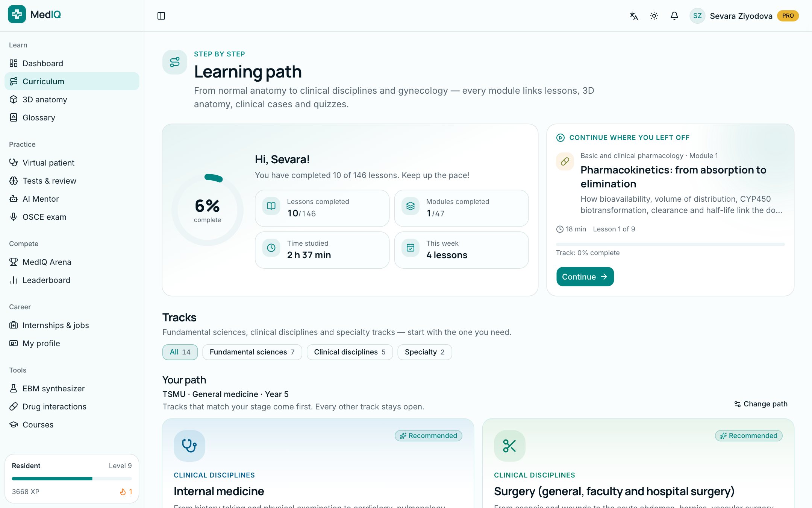Click the Lessons completed stat card

[322, 208]
